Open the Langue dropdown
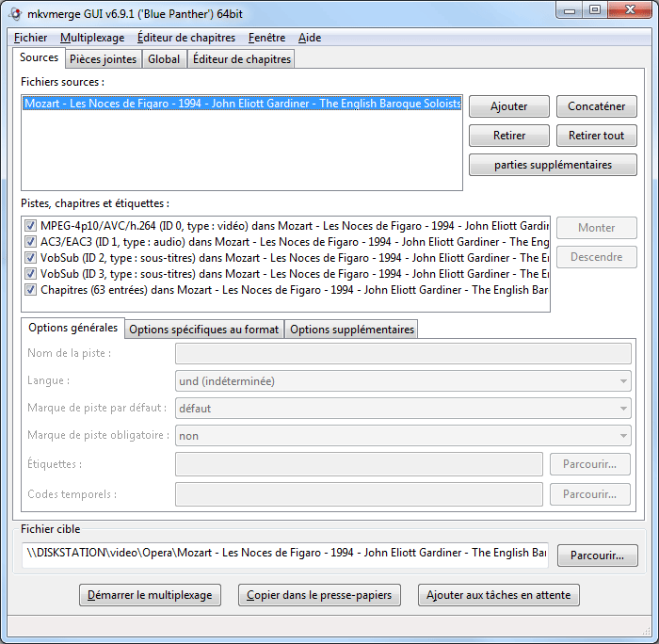The image size is (659, 644). pos(403,381)
